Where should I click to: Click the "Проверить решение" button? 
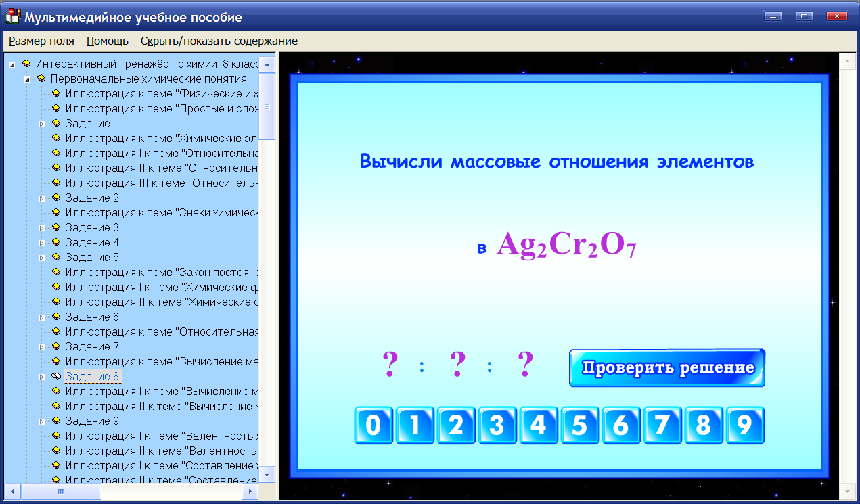pyautogui.click(x=667, y=367)
